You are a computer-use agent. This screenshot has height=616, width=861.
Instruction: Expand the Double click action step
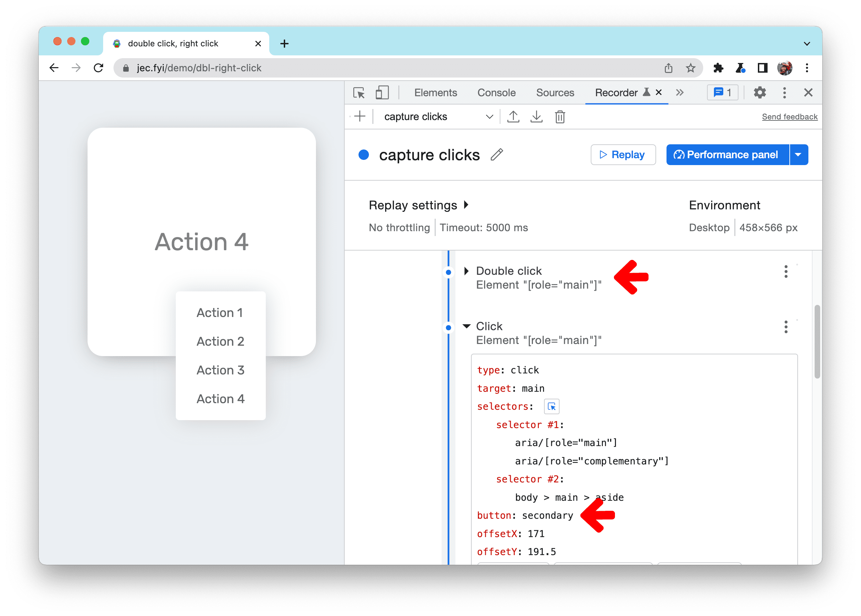[464, 270]
